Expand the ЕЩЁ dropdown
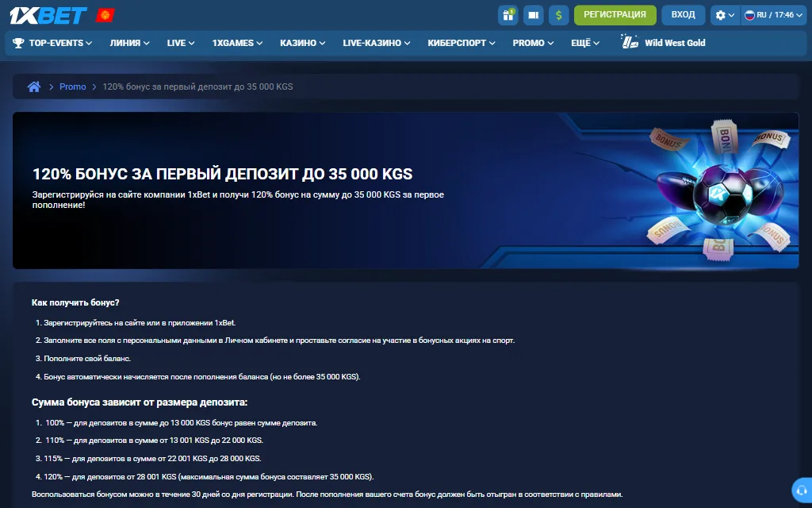The image size is (812, 508). pos(585,43)
